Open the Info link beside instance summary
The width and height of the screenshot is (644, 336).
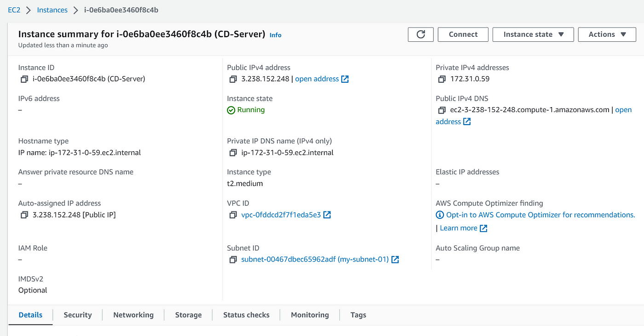[x=276, y=35]
